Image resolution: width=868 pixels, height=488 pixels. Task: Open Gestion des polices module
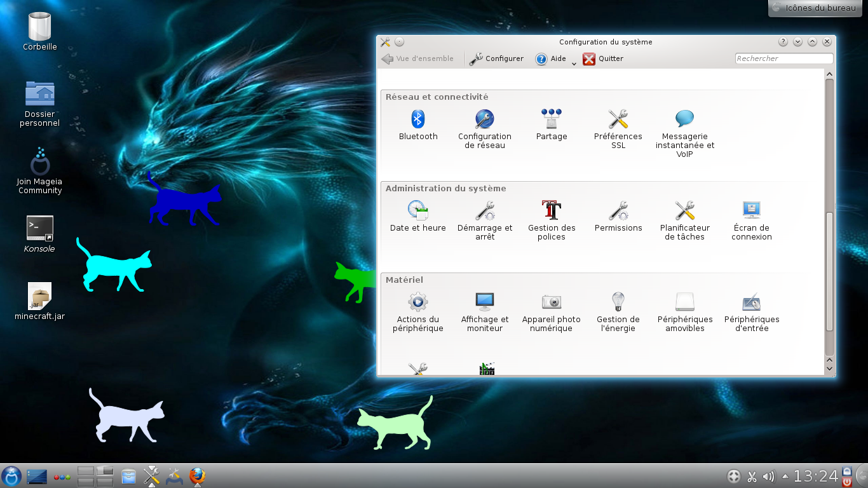tap(552, 221)
